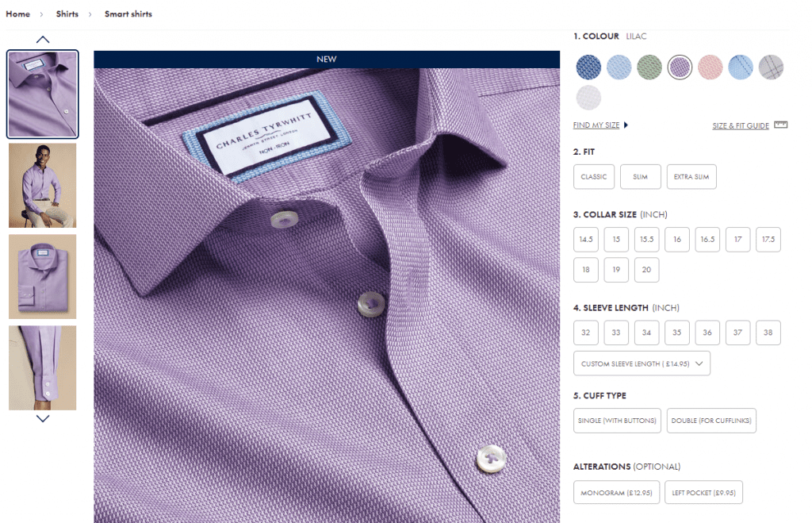This screenshot has width=812, height=523.
Task: Open the thumbnail of the model wearing the shirt
Action: (x=42, y=185)
